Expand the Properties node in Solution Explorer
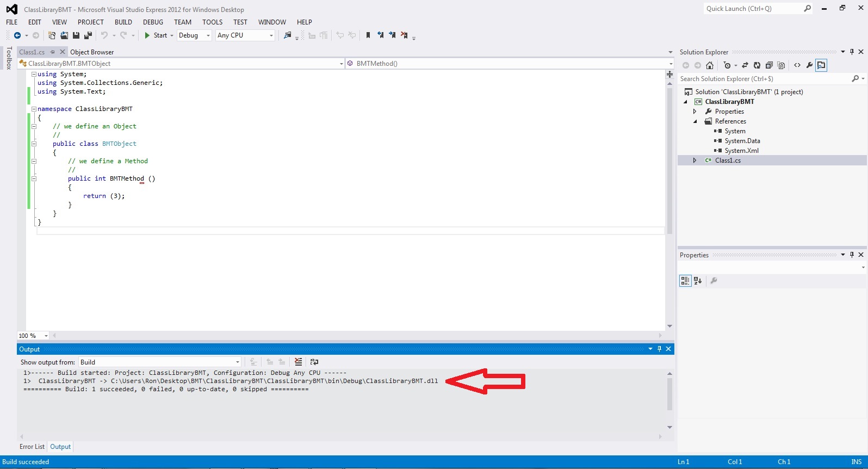 click(x=695, y=112)
